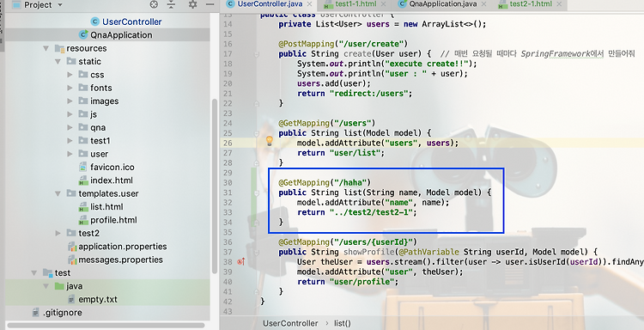
Task: Switch to test2-1.html tab
Action: click(531, 4)
